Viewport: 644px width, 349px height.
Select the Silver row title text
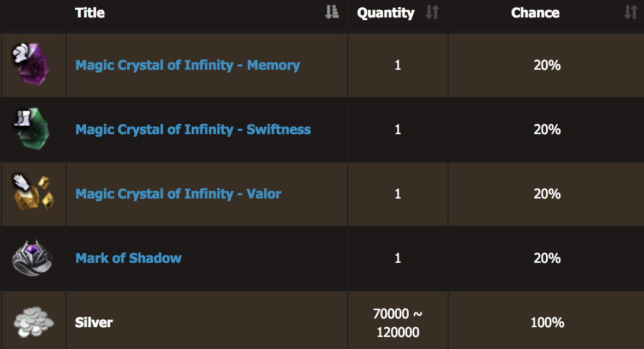pyautogui.click(x=94, y=322)
